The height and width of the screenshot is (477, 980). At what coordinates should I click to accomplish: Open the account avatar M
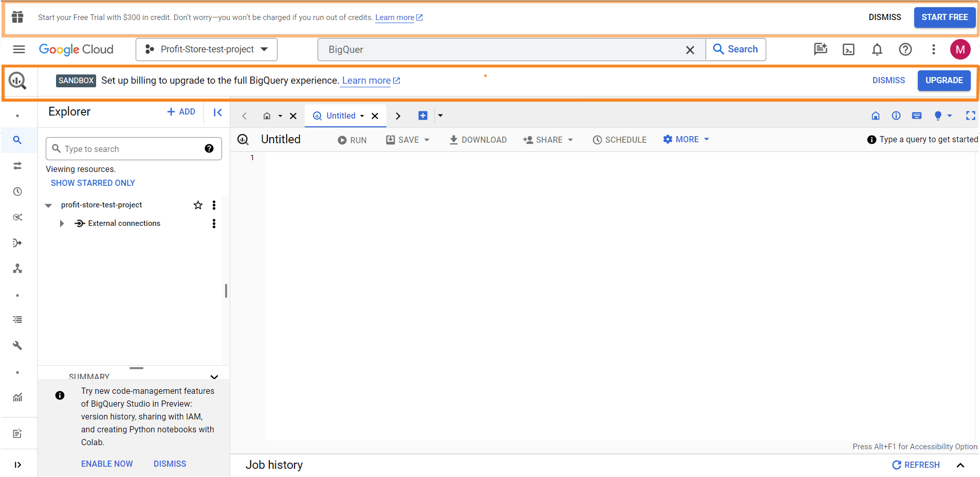pos(960,49)
